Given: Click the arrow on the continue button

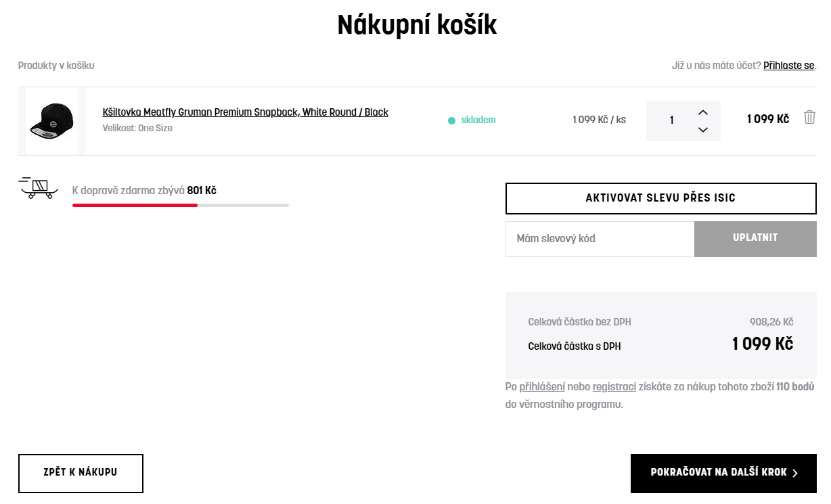Looking at the screenshot, I should coord(795,473).
